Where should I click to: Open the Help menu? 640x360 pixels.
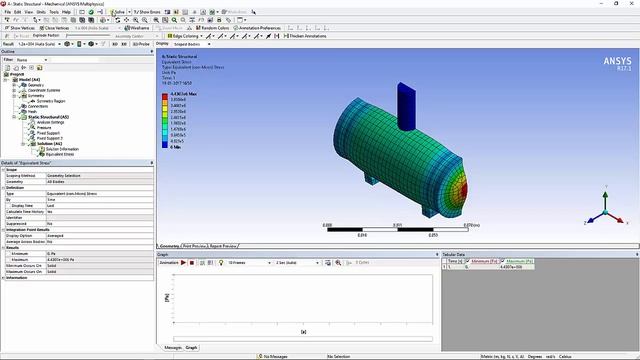click(66, 12)
